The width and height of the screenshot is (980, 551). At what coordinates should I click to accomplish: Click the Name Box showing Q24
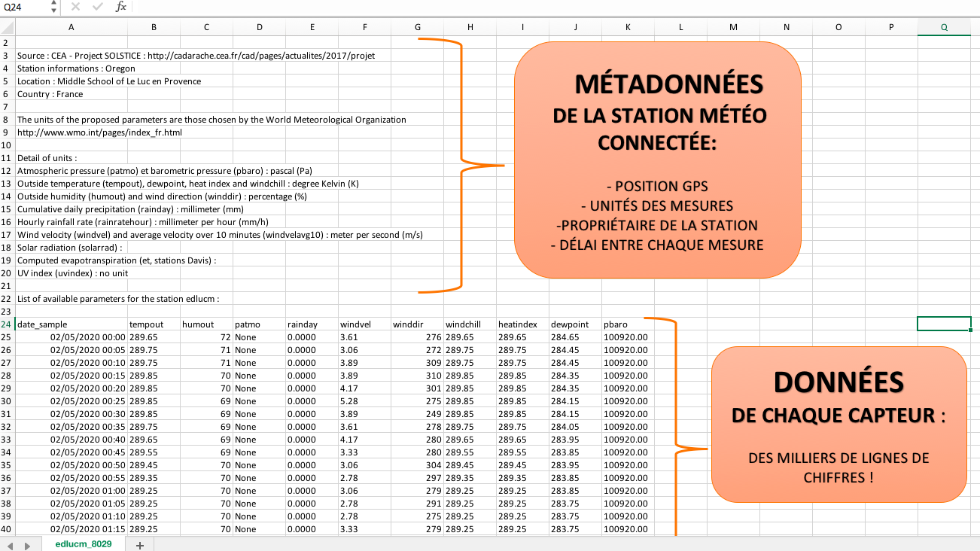[x=23, y=7]
